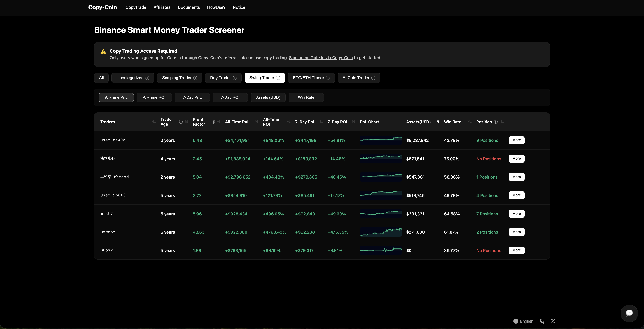Click info icon on BTC/ETH Trader filter

click(328, 78)
